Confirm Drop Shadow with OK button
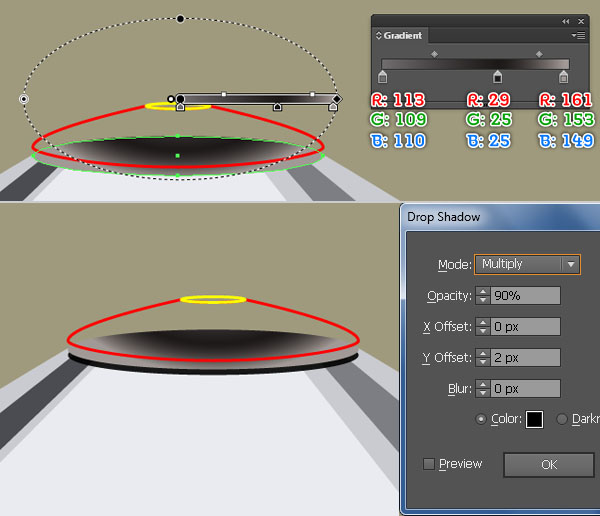Image resolution: width=600 pixels, height=516 pixels. pyautogui.click(x=549, y=465)
